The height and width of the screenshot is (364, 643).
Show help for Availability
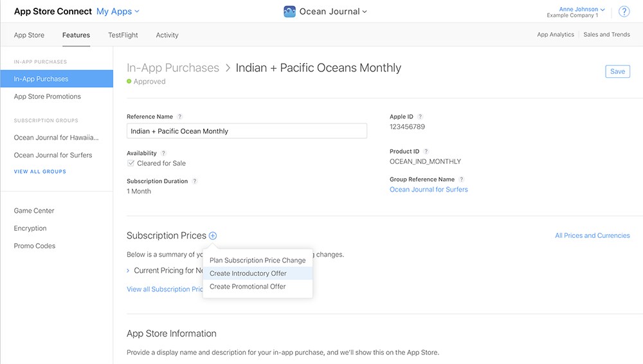click(x=163, y=153)
